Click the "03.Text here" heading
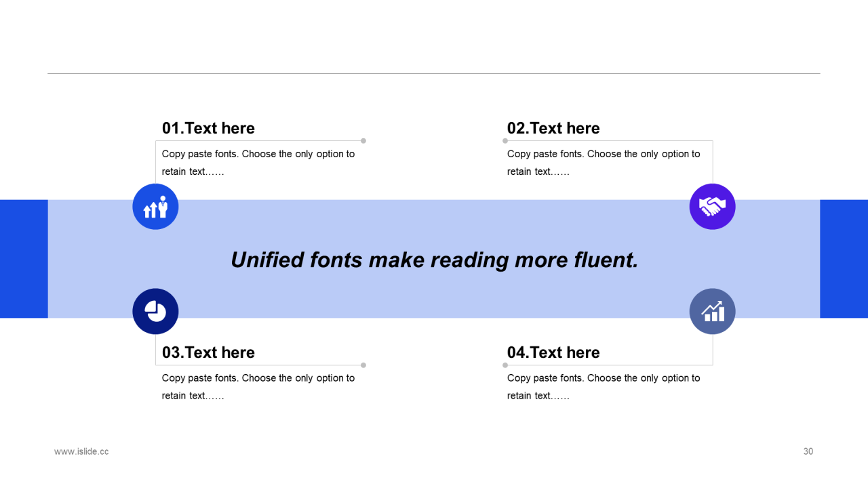The height and width of the screenshot is (488, 868). point(208,352)
